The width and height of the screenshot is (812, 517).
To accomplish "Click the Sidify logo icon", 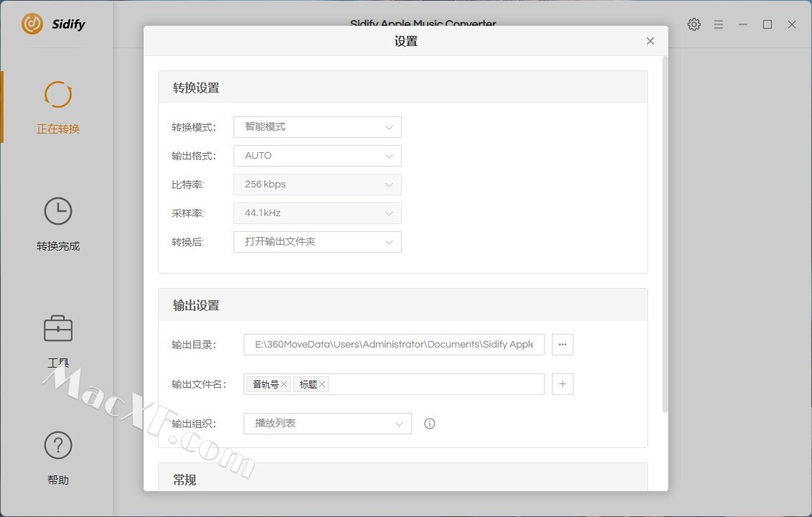I will pyautogui.click(x=32, y=24).
